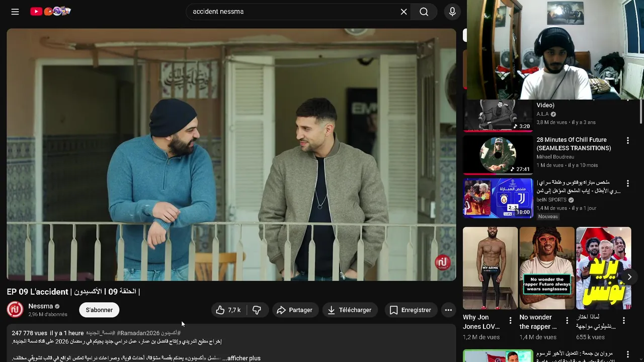
Task: Save the video via Enregistrer
Action: [411, 310]
